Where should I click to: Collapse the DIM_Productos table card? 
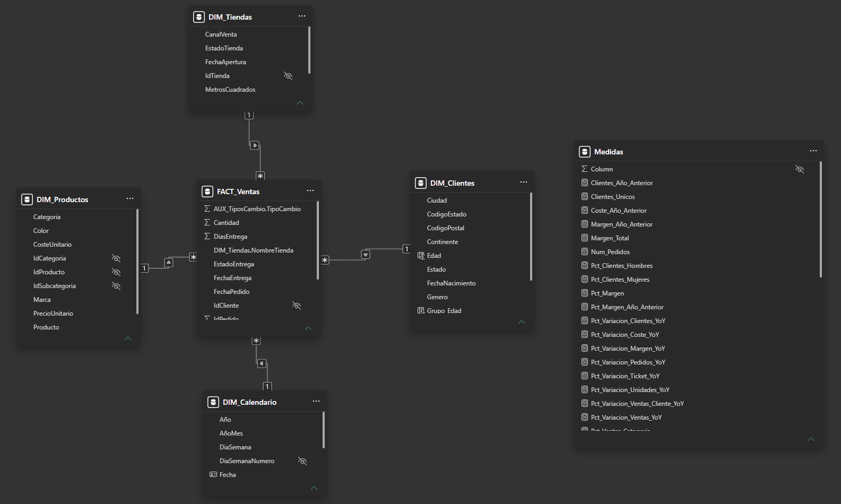tap(128, 338)
